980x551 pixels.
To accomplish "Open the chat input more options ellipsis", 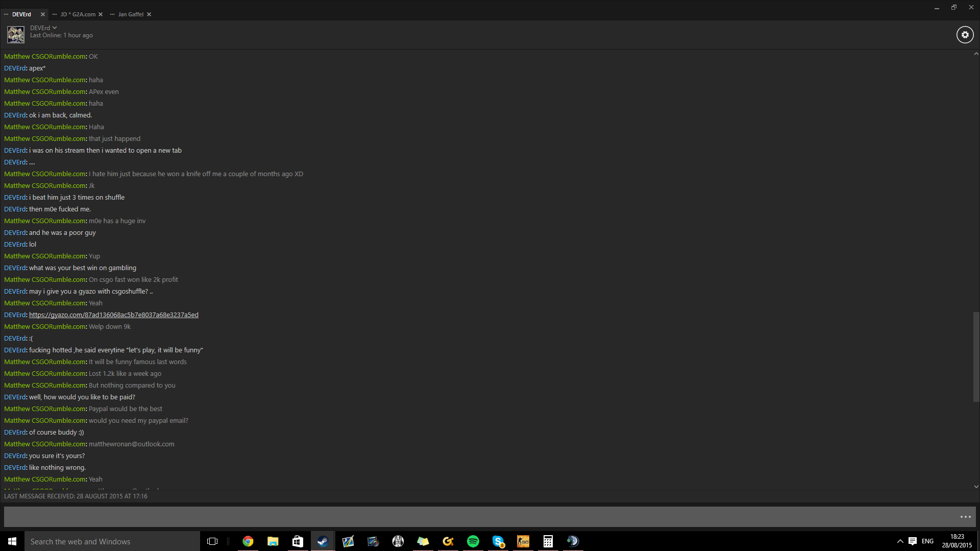I will coord(965,517).
